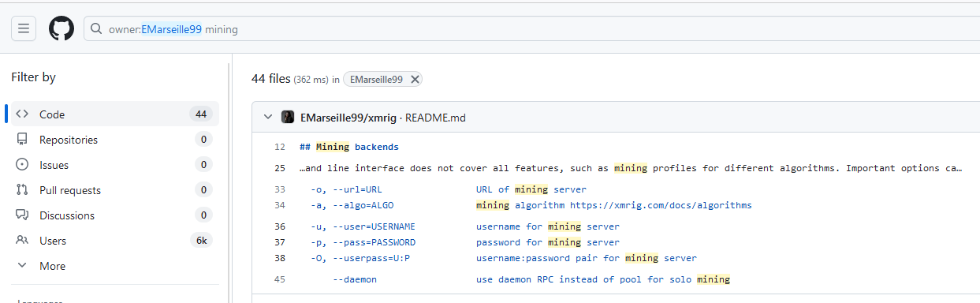The width and height of the screenshot is (980, 303).
Task: Click the xmrig.com/docs/algorithms URL text
Action: 661,205
